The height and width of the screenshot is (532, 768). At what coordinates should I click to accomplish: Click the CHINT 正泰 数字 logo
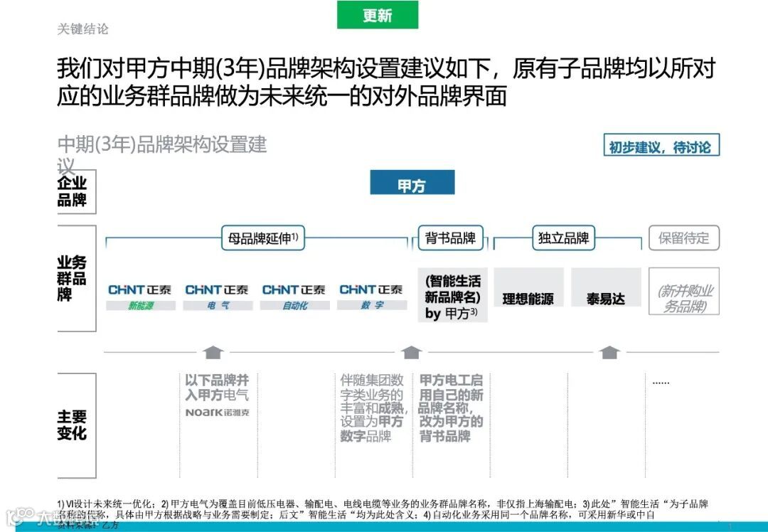pyautogui.click(x=372, y=297)
